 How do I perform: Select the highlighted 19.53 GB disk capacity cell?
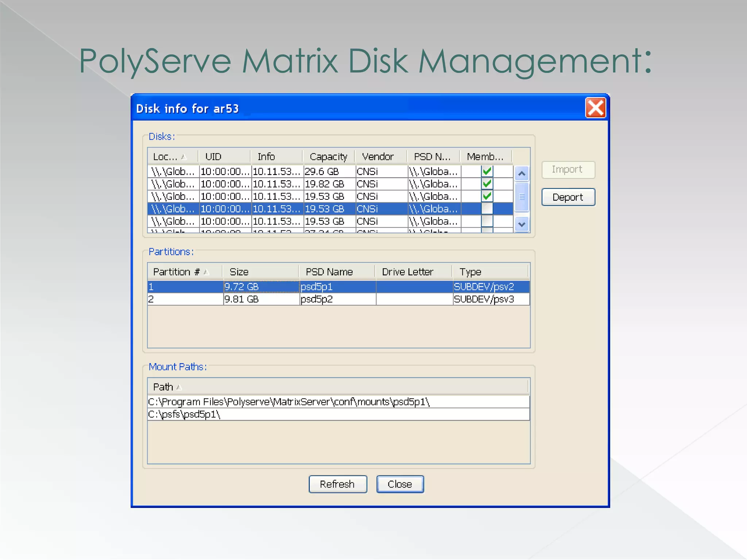[x=329, y=209]
